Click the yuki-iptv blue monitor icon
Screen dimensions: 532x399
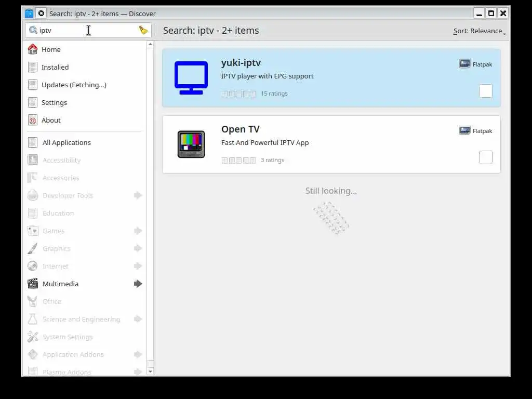coord(191,78)
